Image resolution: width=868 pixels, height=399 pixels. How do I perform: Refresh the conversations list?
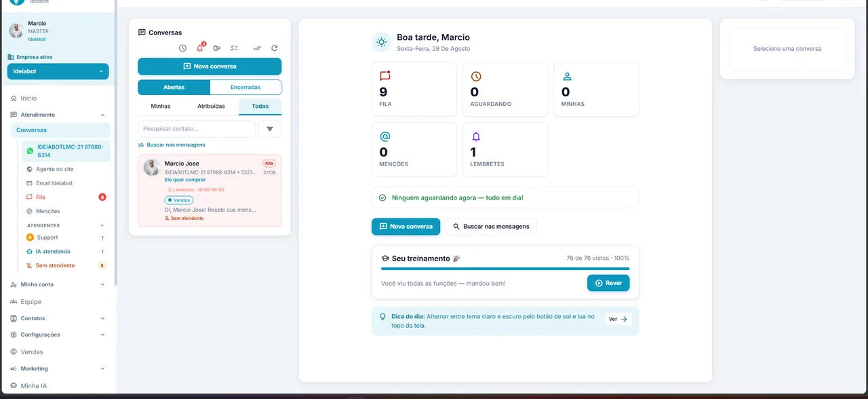pyautogui.click(x=275, y=48)
